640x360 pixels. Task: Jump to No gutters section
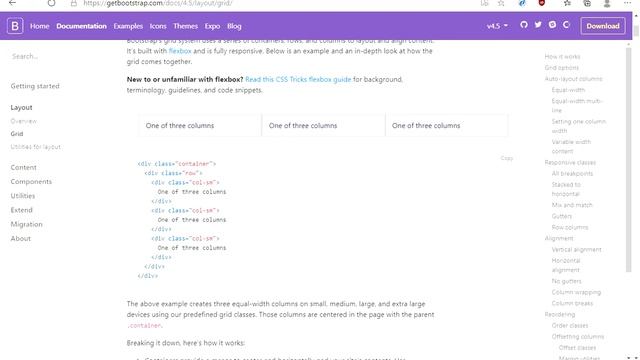point(566,281)
